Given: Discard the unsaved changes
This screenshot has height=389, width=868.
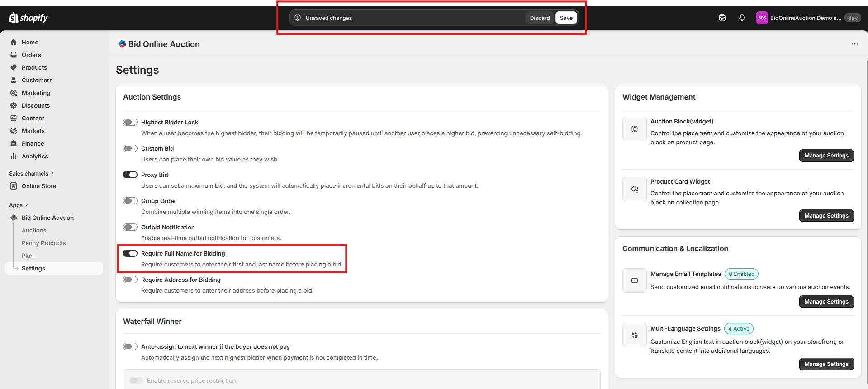Looking at the screenshot, I should 540,18.
